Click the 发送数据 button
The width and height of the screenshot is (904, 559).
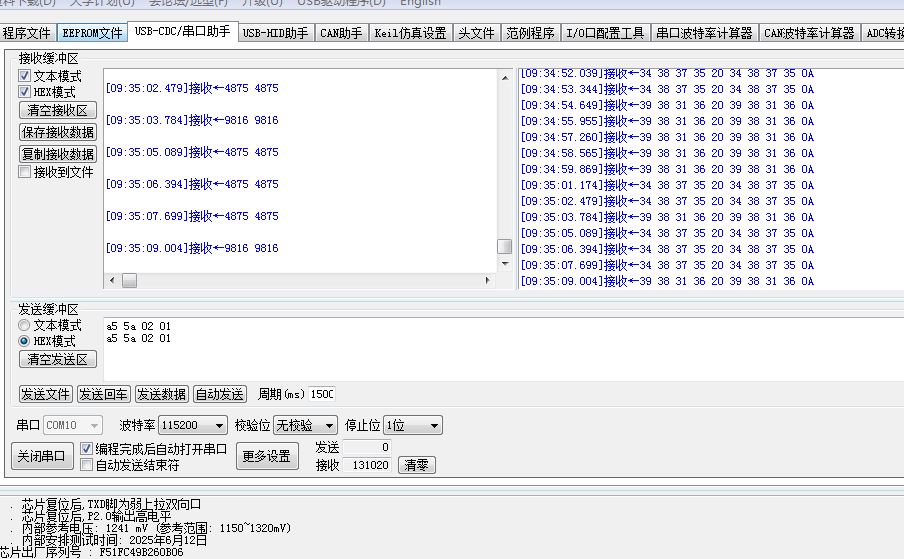(x=161, y=394)
